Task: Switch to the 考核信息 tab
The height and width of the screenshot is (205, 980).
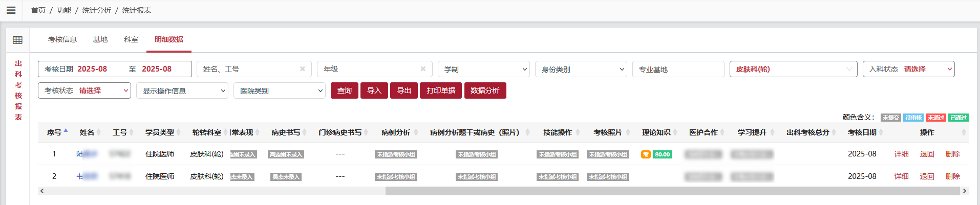Action: coord(62,39)
